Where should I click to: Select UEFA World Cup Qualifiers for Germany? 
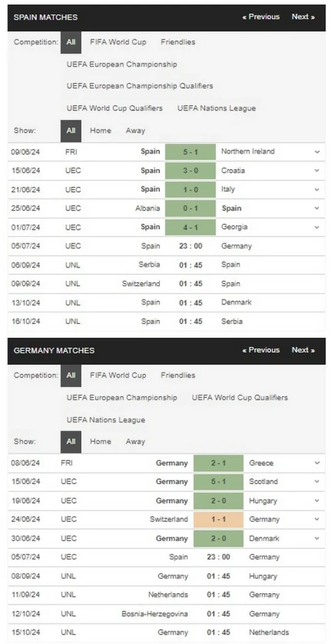(240, 397)
